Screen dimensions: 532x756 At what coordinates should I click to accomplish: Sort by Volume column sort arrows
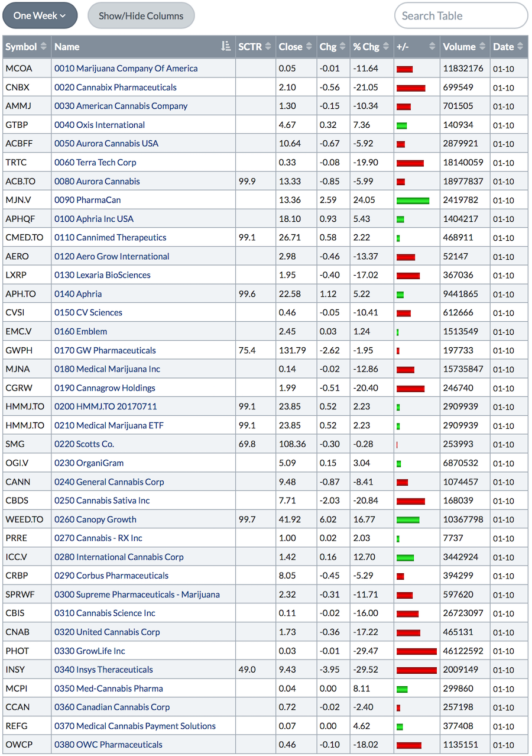click(482, 47)
